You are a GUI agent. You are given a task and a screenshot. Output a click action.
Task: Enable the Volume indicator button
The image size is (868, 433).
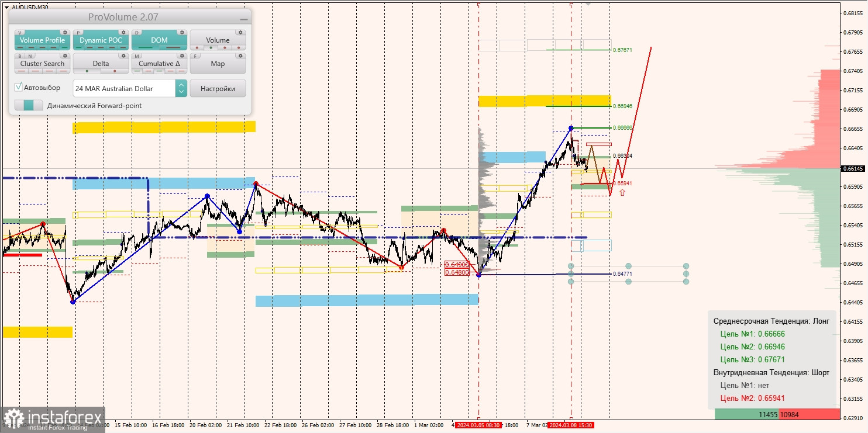pyautogui.click(x=218, y=40)
